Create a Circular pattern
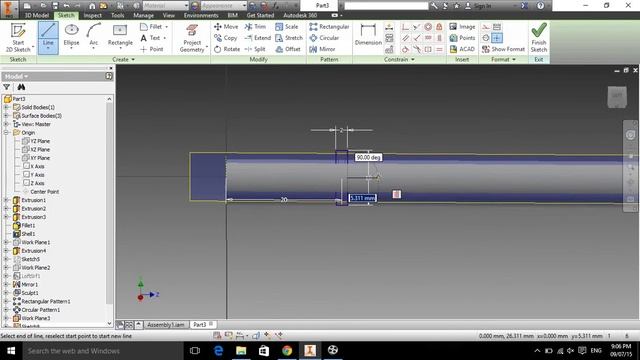The height and width of the screenshot is (360, 640). pos(324,38)
